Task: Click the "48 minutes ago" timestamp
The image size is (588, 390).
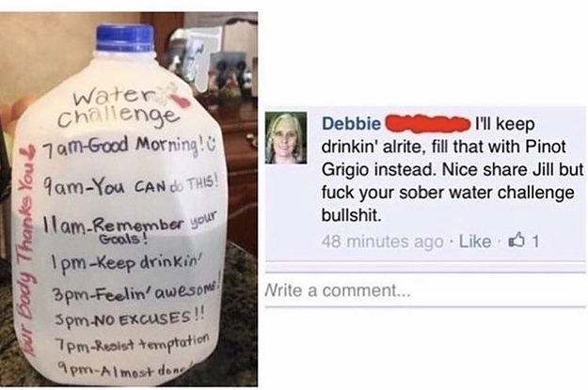Action: (x=382, y=242)
